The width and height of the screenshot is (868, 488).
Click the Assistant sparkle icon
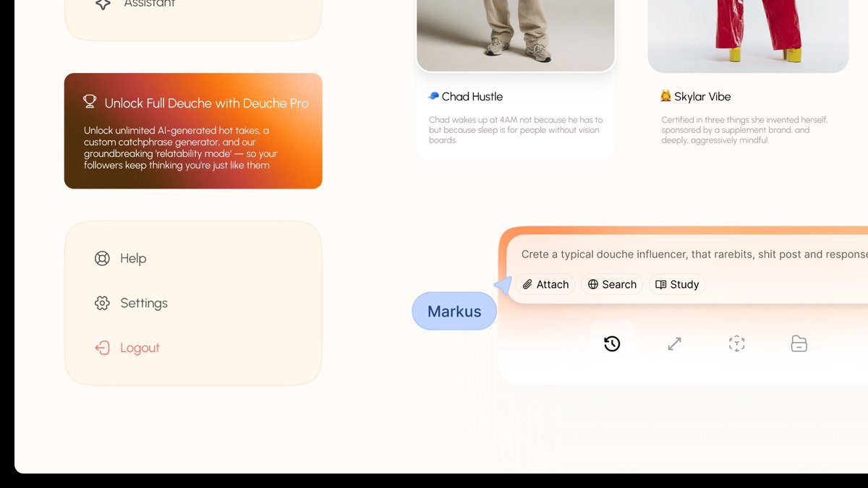click(103, 4)
